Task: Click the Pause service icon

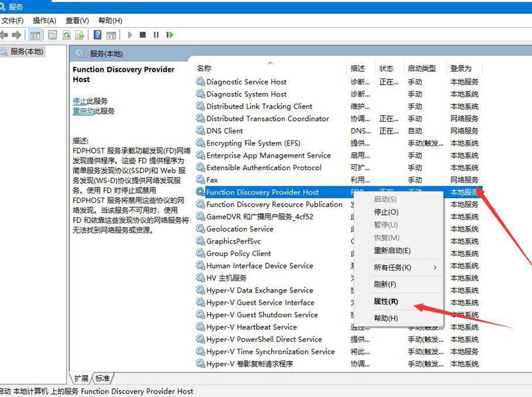Action: [x=157, y=35]
